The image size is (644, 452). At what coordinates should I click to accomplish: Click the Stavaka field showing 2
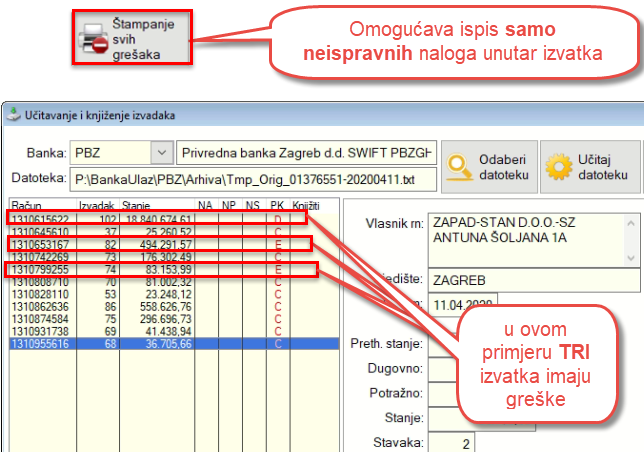(x=451, y=441)
